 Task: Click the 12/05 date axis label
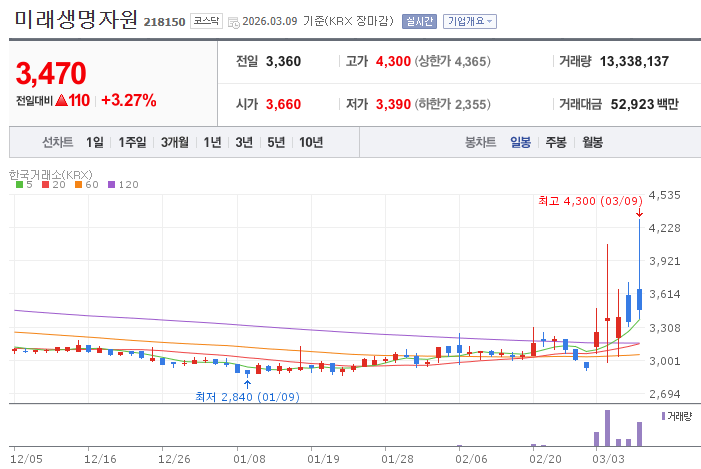point(26,459)
